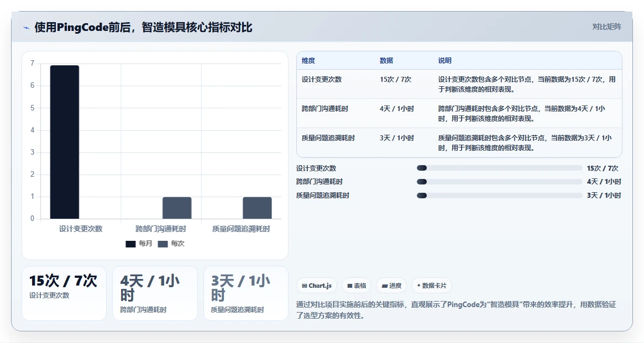The width and height of the screenshot is (644, 343).
Task: Click the 维度 column header
Action: (x=308, y=61)
